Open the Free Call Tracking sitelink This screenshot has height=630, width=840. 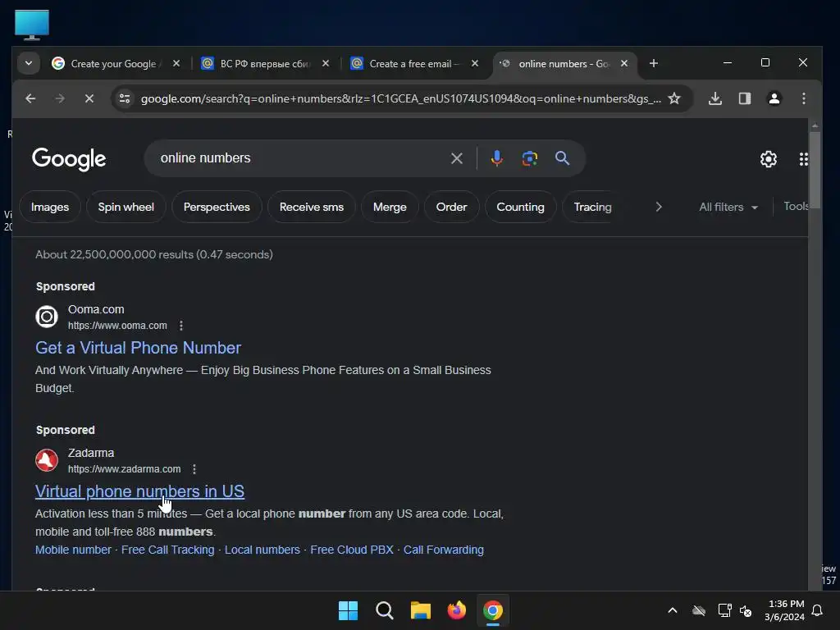click(x=167, y=550)
